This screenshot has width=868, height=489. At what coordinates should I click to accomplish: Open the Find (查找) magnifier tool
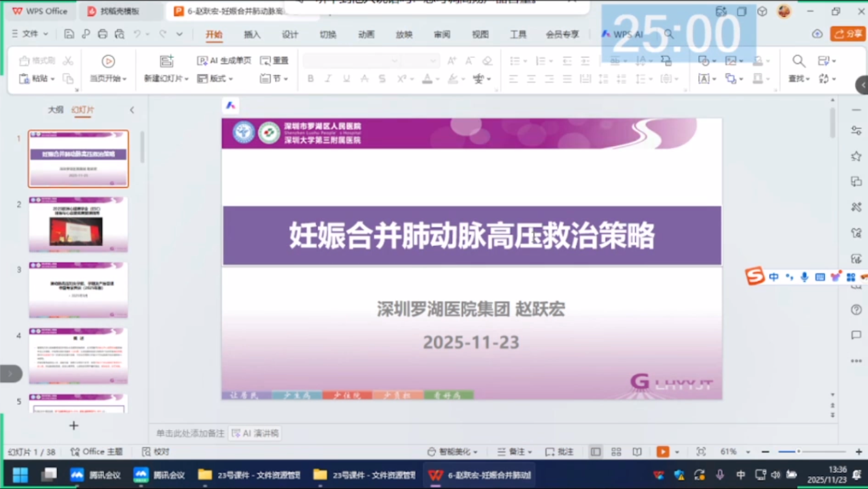pyautogui.click(x=799, y=61)
